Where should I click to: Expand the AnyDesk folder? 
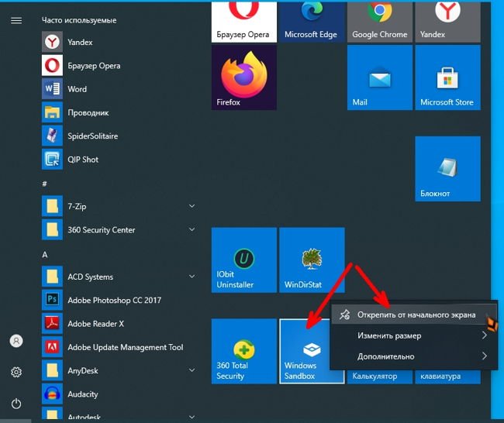click(x=192, y=370)
